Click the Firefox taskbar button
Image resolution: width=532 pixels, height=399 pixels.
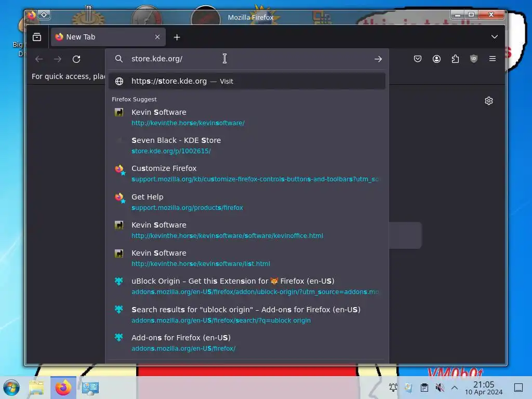click(63, 388)
